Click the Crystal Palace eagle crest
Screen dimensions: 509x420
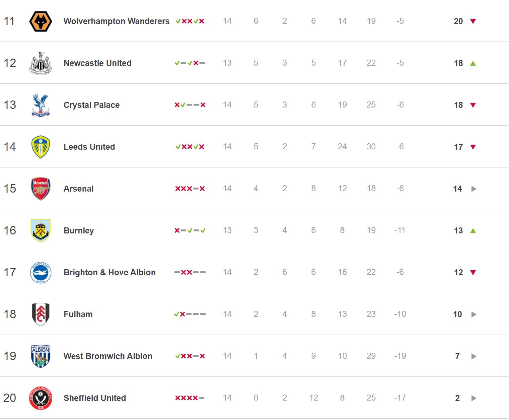click(41, 105)
